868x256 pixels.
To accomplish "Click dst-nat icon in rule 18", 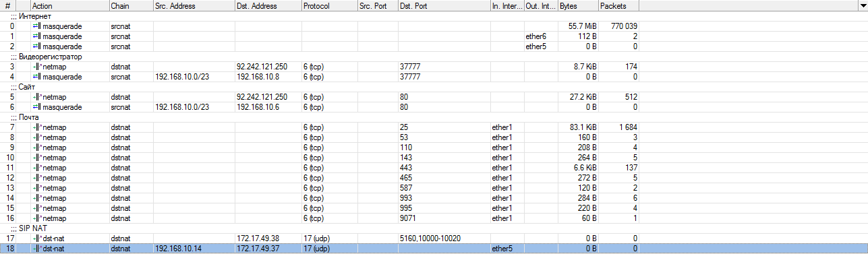I will pyautogui.click(x=38, y=249).
